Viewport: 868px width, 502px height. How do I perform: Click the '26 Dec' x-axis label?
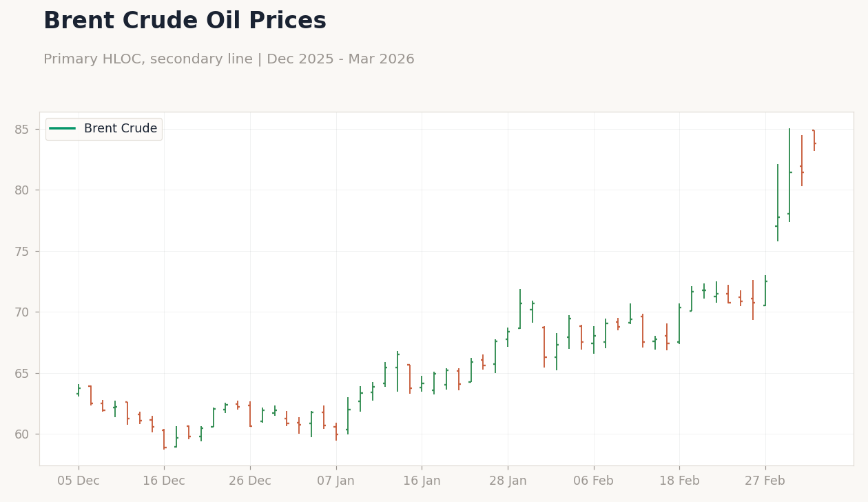point(250,481)
